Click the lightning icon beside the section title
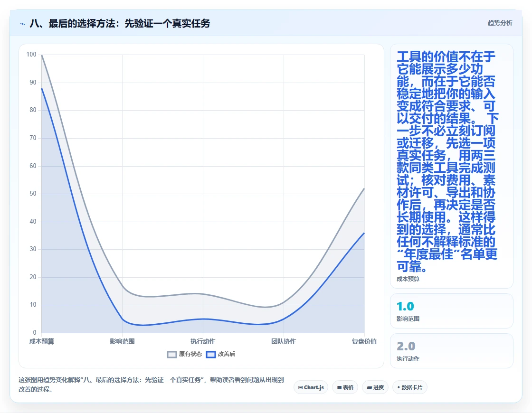Screen dimensions: 532x413 tap(23, 24)
